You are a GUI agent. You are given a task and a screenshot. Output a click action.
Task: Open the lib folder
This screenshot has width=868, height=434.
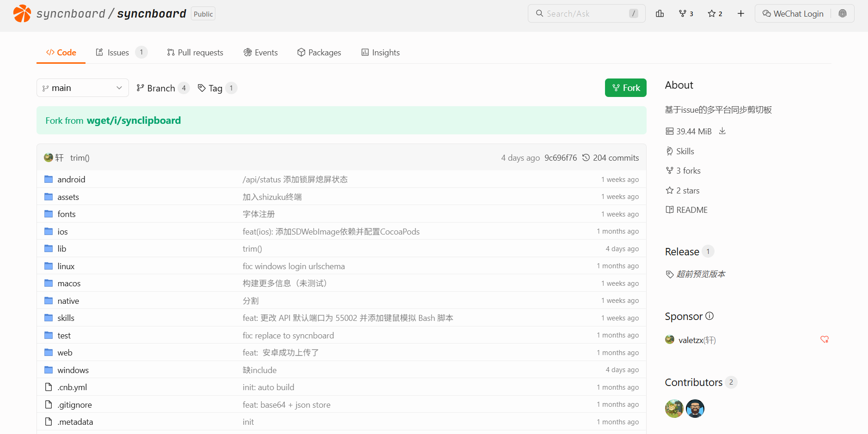point(62,248)
